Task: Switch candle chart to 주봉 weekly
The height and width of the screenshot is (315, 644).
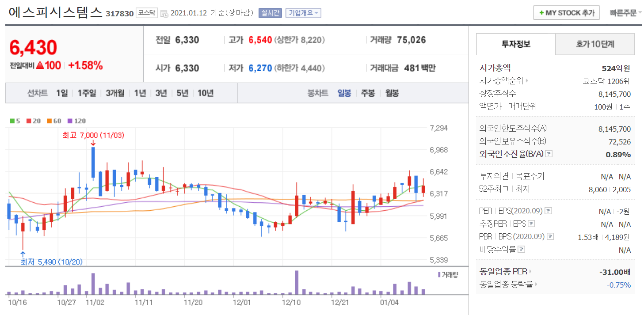Action: coord(368,93)
